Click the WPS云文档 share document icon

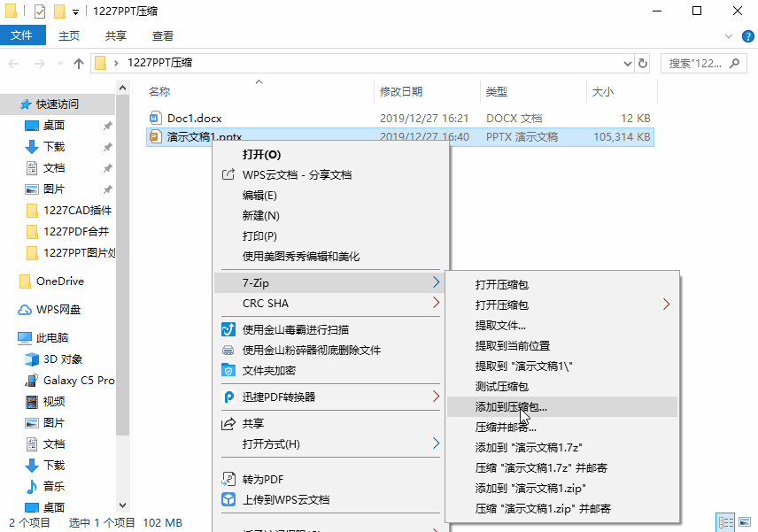228,173
